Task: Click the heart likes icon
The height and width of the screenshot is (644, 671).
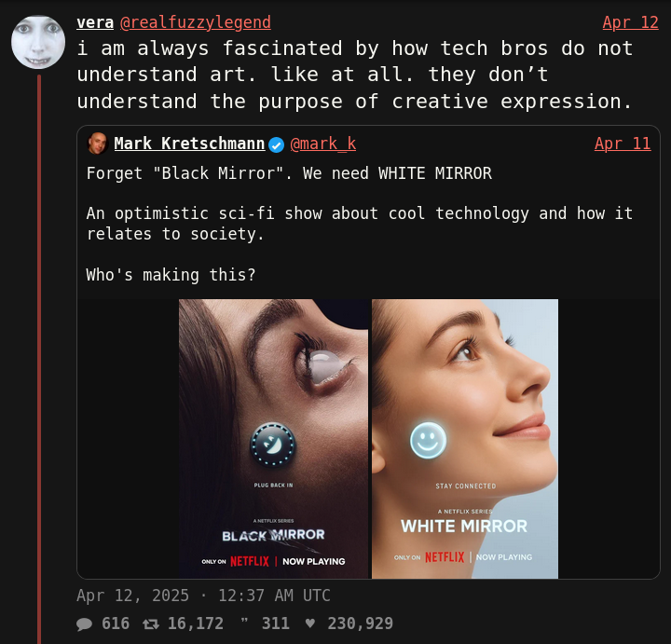Action: (310, 623)
